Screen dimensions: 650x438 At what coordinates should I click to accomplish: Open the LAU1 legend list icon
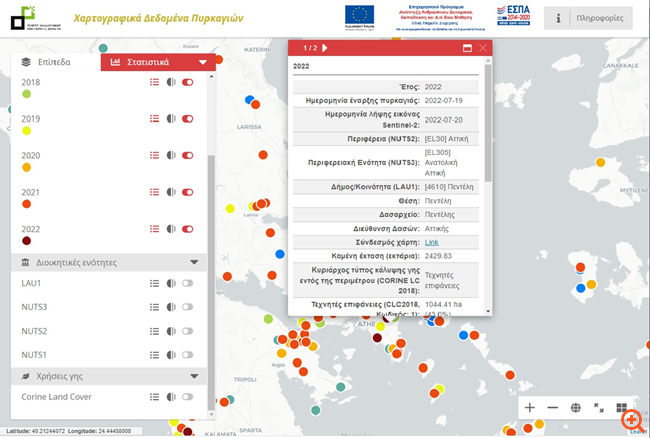[x=154, y=283]
